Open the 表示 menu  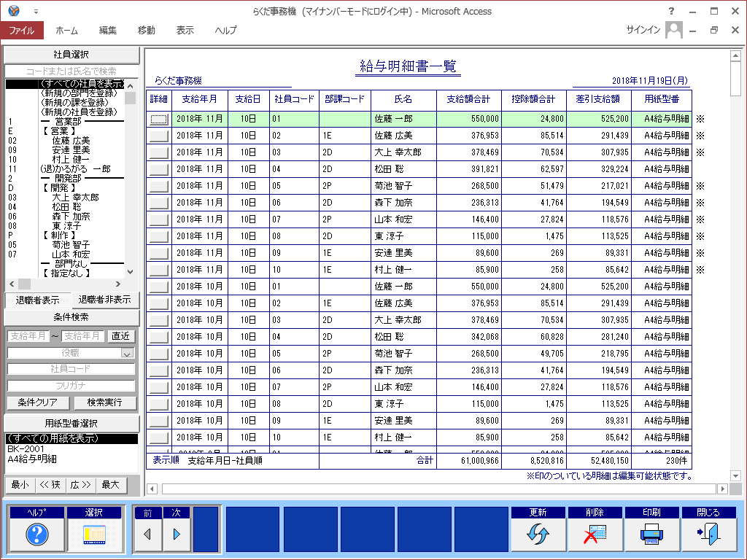pos(185,30)
